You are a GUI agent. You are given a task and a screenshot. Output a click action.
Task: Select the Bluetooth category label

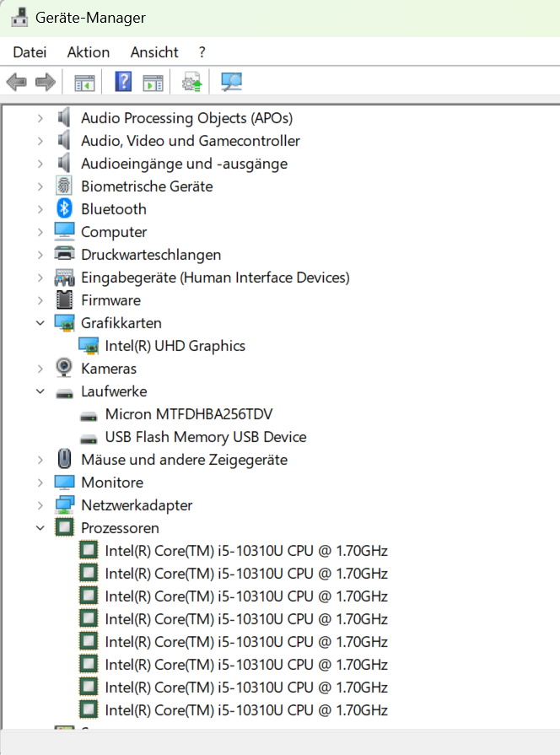114,209
